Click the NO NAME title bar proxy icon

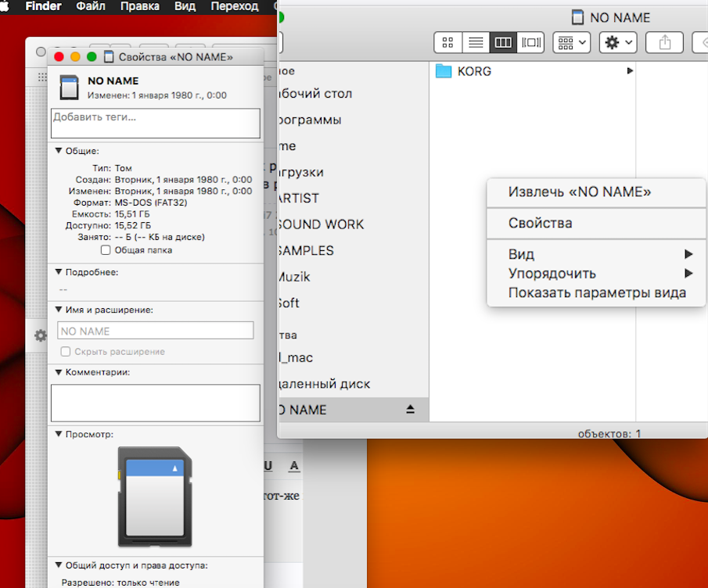pyautogui.click(x=577, y=17)
